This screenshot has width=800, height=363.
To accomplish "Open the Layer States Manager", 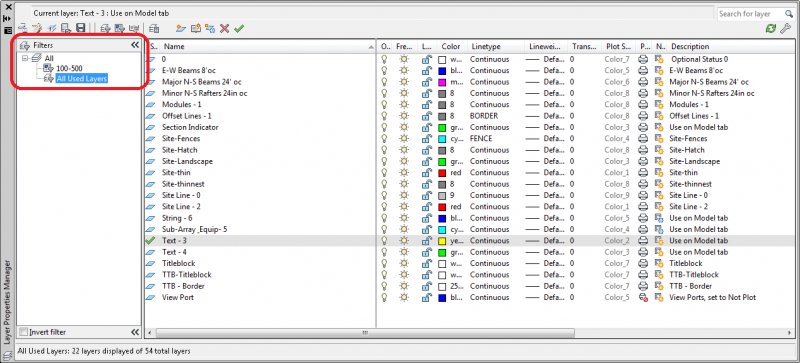I will 154,28.
